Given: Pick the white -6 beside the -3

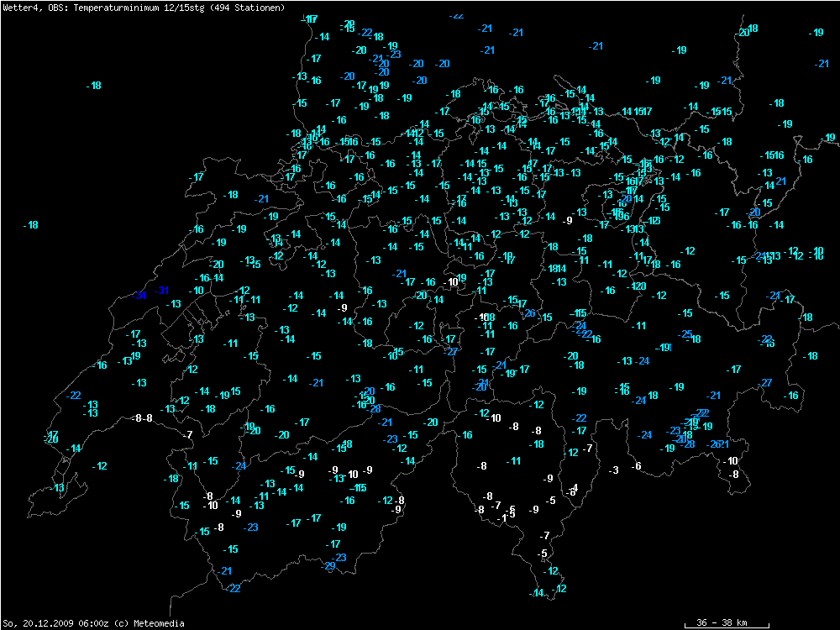Looking at the screenshot, I should tap(636, 466).
